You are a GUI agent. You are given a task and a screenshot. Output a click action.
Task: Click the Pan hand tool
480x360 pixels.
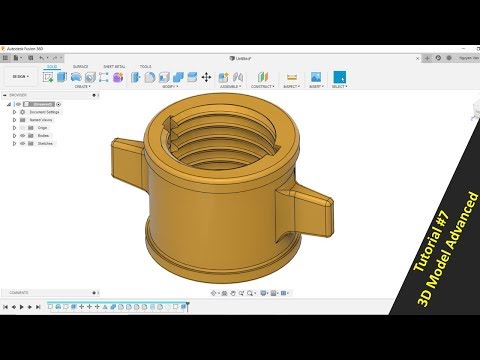coord(233,293)
